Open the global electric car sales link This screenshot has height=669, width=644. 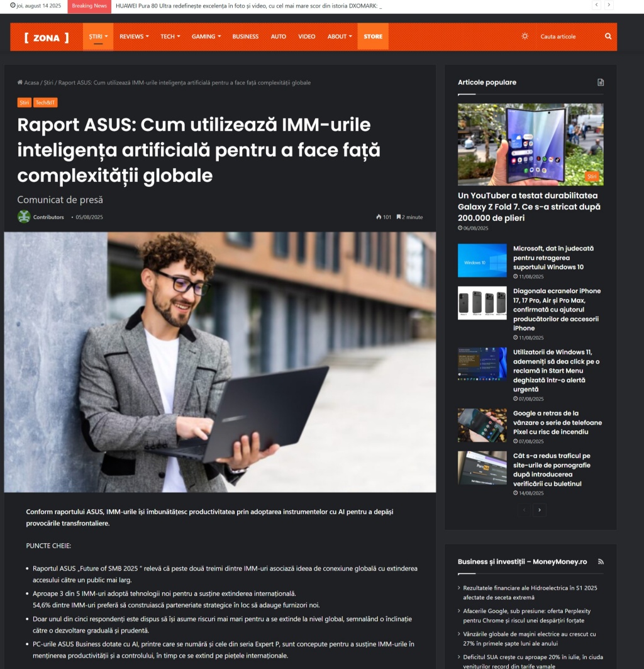pos(530,639)
